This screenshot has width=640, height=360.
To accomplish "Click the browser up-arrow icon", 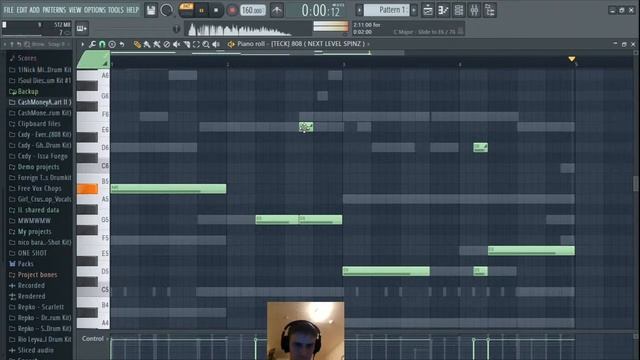I will 12,44.
